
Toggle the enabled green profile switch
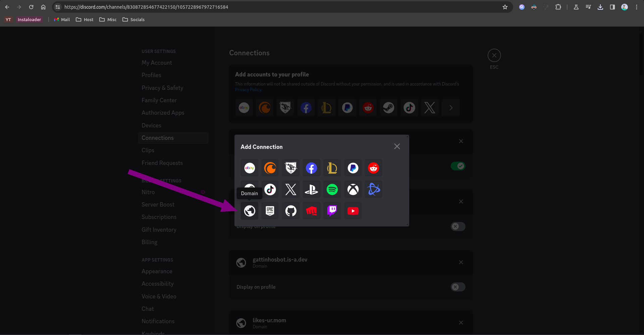[458, 166]
